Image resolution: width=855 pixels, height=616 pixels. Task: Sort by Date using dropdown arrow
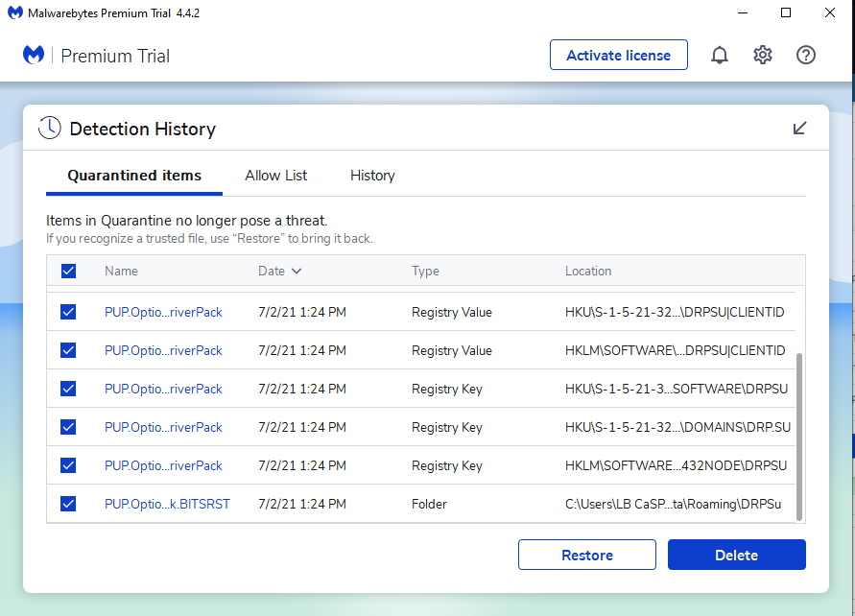[297, 271]
